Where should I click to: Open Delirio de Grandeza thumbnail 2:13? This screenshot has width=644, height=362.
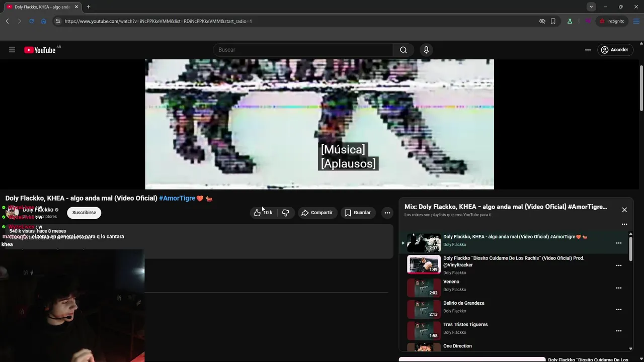(424, 309)
